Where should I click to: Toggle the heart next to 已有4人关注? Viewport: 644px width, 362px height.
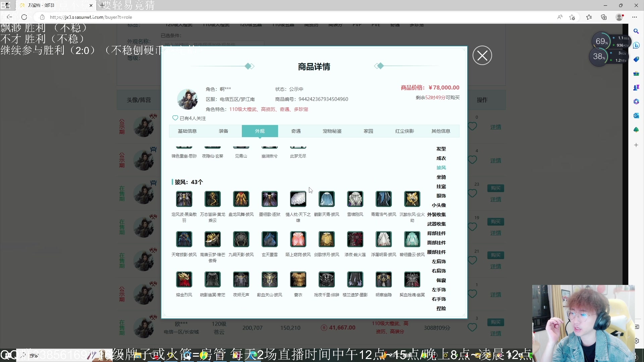click(x=175, y=118)
